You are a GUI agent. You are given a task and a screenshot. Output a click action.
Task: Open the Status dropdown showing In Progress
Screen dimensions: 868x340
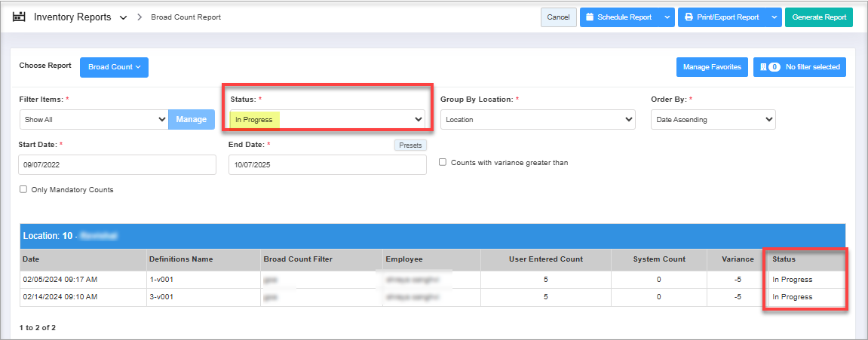(327, 119)
